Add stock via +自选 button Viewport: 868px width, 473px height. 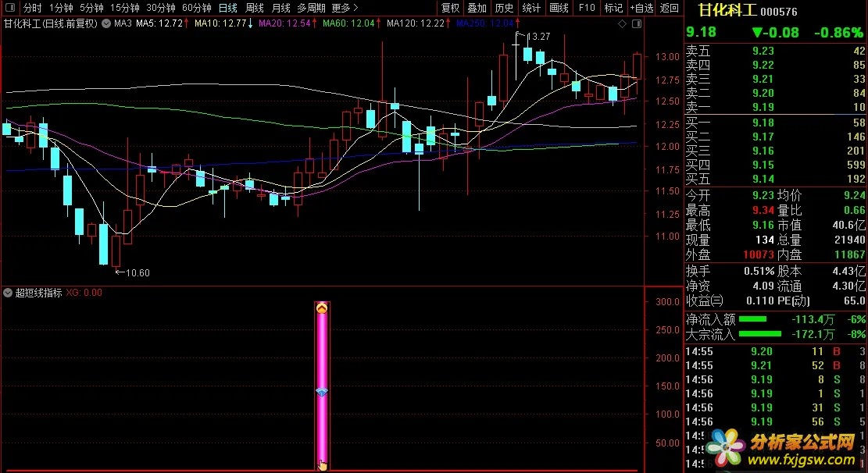pos(641,8)
